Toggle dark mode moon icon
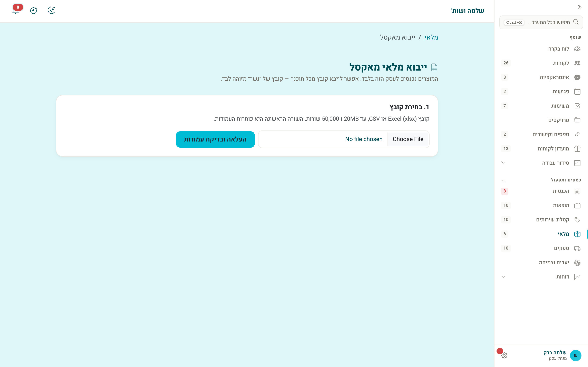Screen dimensions: 588x367 [x=51, y=10]
